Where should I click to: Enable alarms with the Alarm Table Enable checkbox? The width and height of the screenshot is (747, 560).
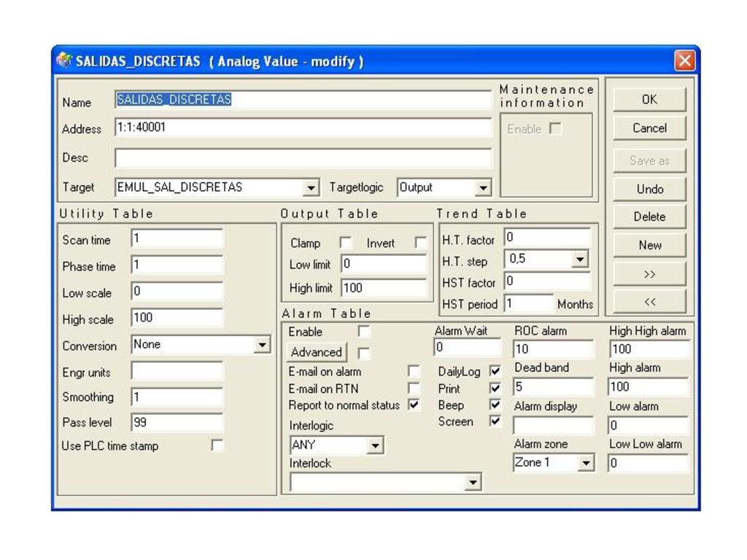coord(363,332)
